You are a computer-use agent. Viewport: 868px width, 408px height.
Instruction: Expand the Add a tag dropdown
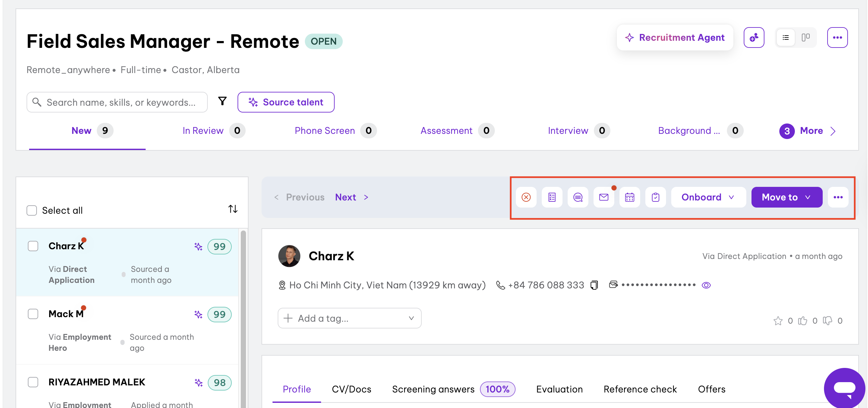coord(350,318)
